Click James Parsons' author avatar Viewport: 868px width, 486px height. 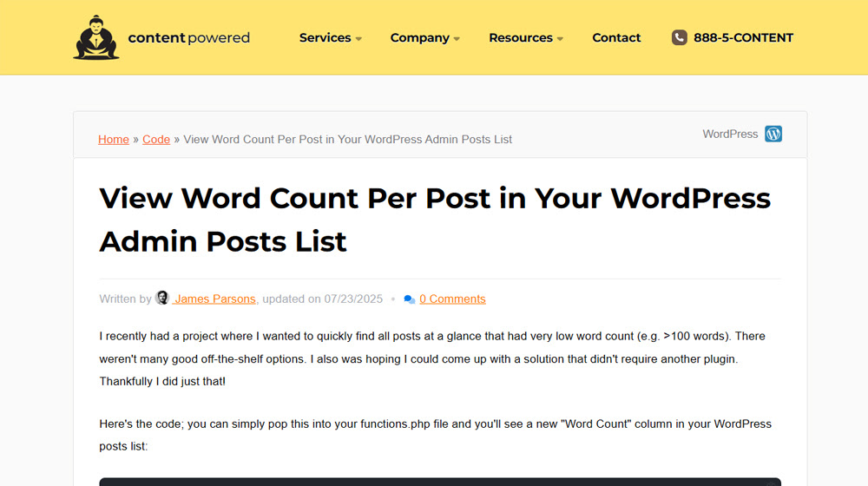[161, 298]
